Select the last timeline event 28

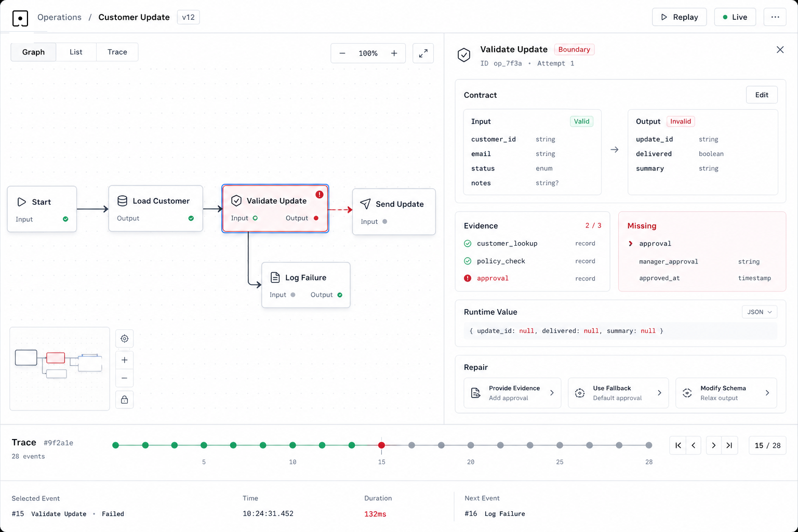tap(649, 445)
